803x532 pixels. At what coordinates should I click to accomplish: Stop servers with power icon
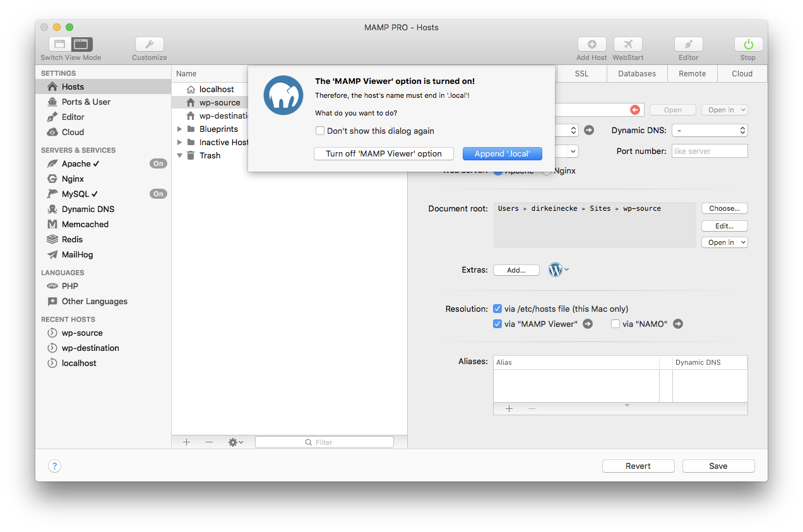(748, 44)
